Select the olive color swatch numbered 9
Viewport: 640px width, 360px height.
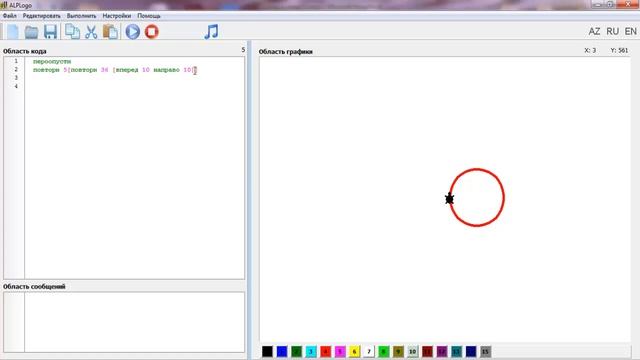pyautogui.click(x=398, y=351)
